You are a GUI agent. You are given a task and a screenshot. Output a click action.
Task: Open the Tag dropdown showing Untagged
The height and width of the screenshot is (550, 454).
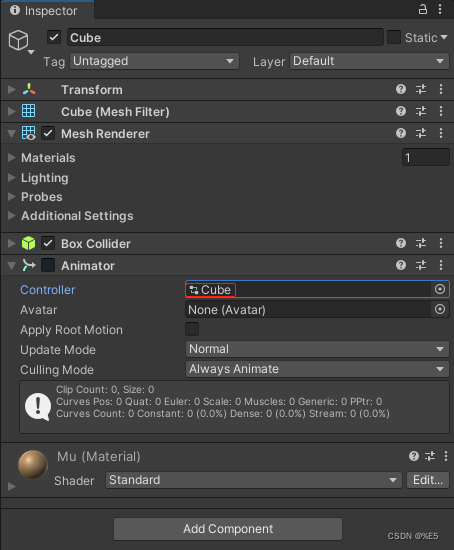[154, 61]
